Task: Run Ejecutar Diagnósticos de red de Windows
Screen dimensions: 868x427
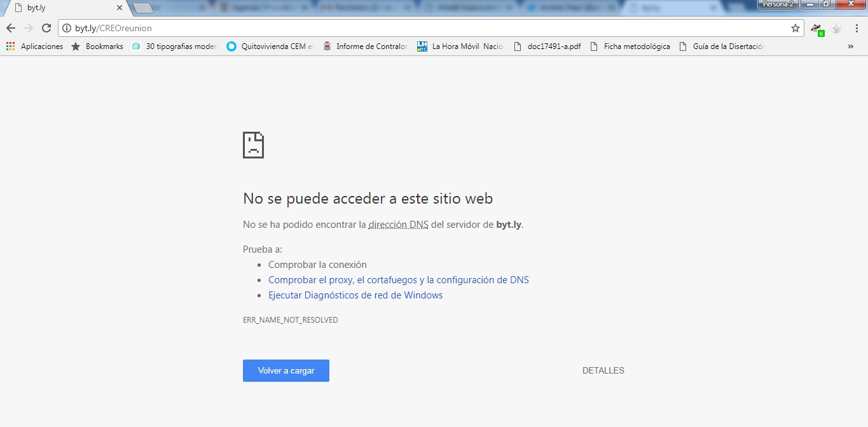Action: [355, 295]
